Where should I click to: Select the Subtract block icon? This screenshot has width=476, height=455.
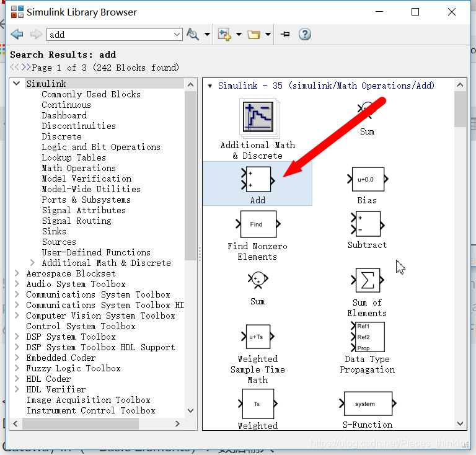tap(368, 224)
